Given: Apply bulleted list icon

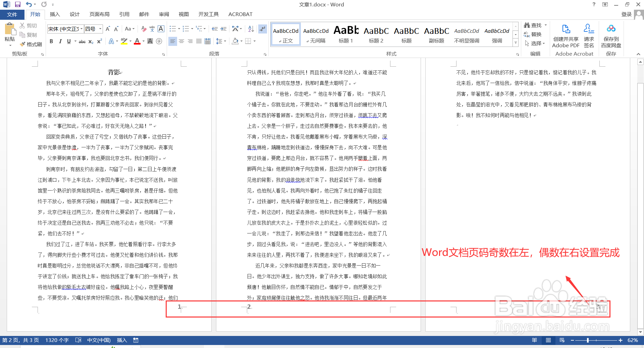Looking at the screenshot, I should [x=173, y=29].
